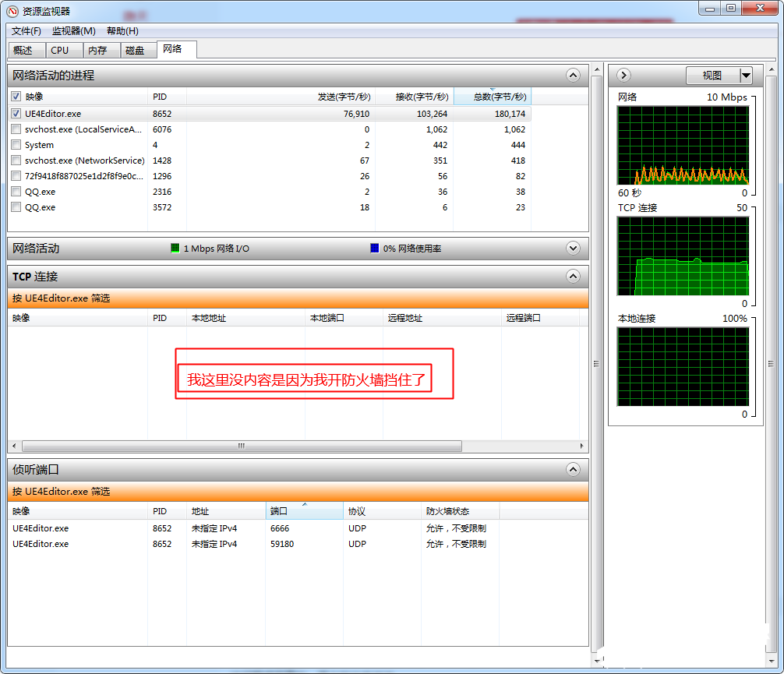Select the svchost.exe (LocalServiceA...) row
Viewport: 784px width, 674px height.
[x=270, y=129]
